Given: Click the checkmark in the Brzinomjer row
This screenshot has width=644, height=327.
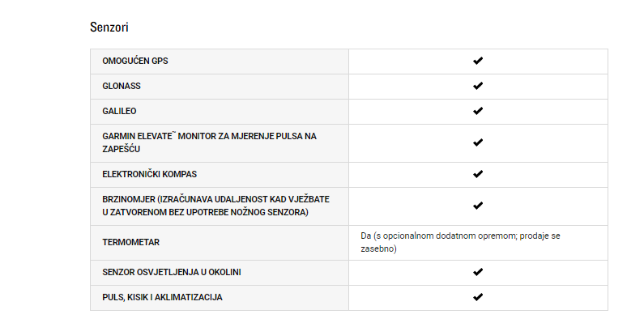Looking at the screenshot, I should pos(478,206).
